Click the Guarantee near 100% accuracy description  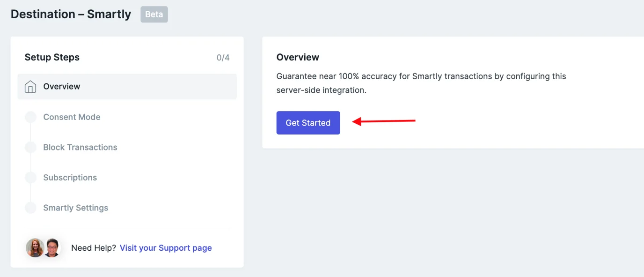pos(421,83)
